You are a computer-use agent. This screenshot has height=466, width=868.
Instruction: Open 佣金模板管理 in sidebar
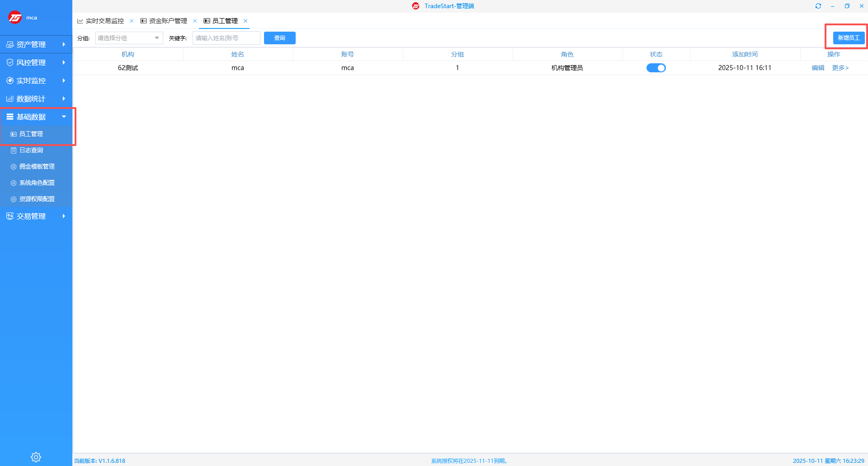tap(37, 166)
